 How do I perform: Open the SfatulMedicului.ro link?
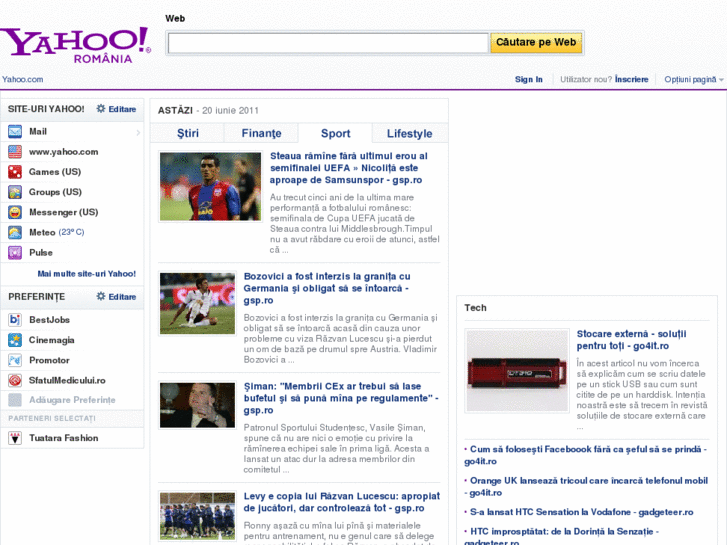67,380
